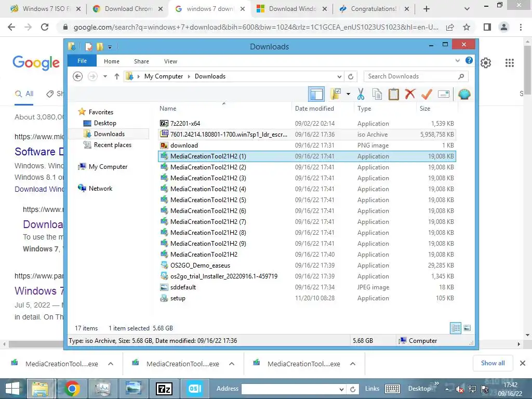The width and height of the screenshot is (532, 399).
Task: Open the File tab in the Downloads window
Action: click(82, 61)
